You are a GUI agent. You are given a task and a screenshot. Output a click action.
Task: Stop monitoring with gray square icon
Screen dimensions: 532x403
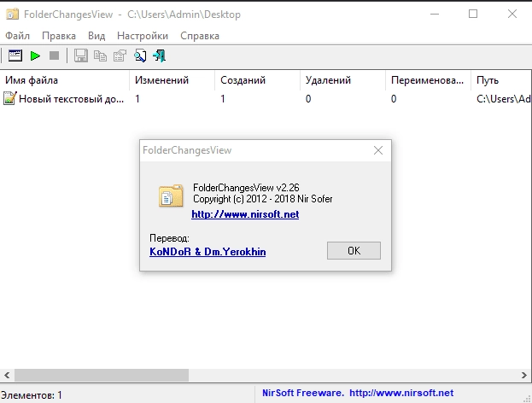(55, 55)
